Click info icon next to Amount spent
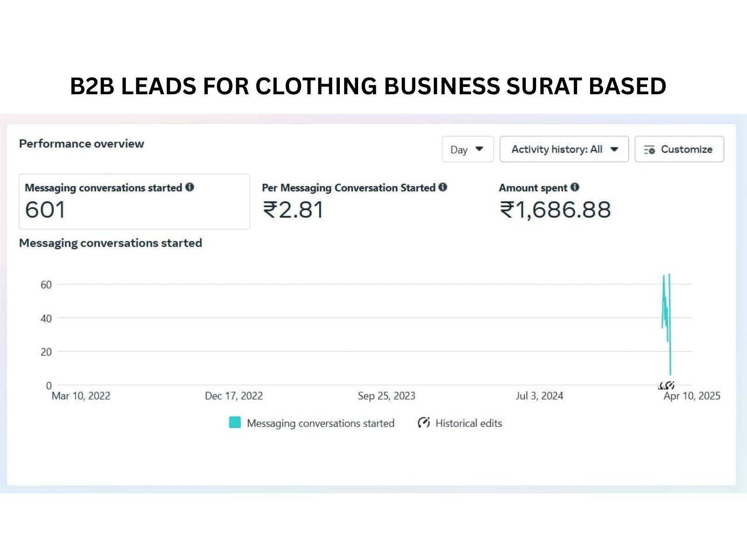747x560 pixels. pyautogui.click(x=575, y=187)
